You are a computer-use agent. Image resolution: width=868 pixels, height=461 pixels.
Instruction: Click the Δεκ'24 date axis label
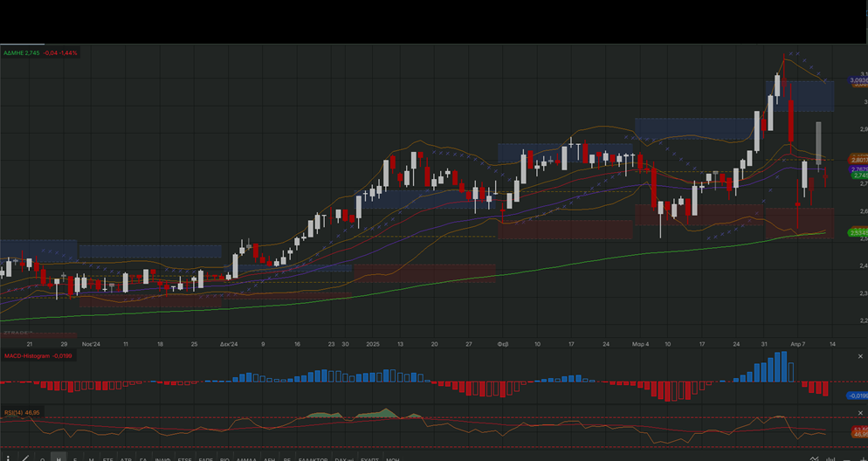[x=229, y=344]
